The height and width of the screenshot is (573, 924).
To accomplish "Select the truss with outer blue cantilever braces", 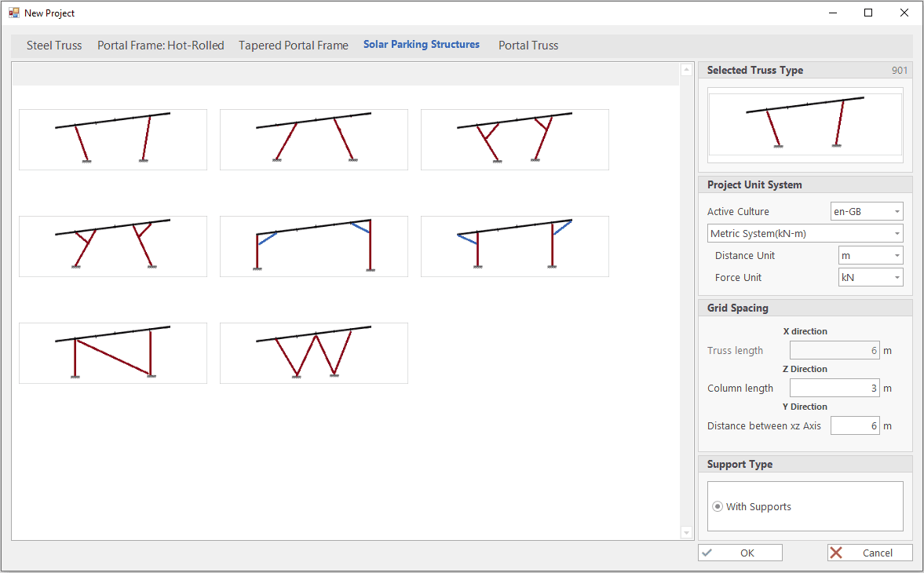I will tap(515, 246).
